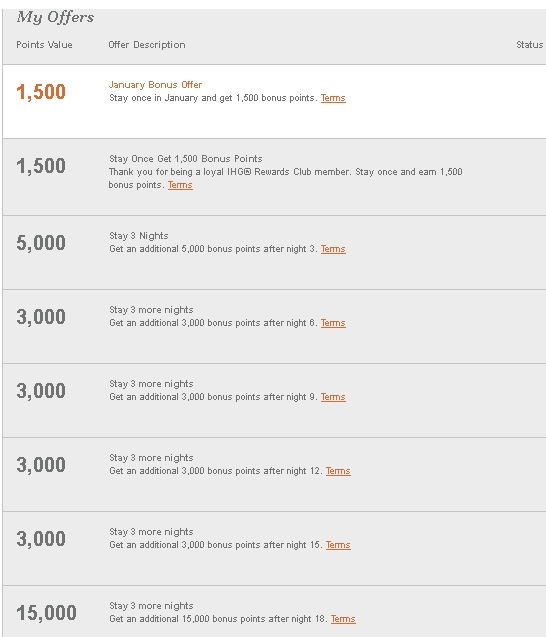Open Terms for bonus after night 9
The width and height of the screenshot is (546, 637).
click(x=333, y=397)
